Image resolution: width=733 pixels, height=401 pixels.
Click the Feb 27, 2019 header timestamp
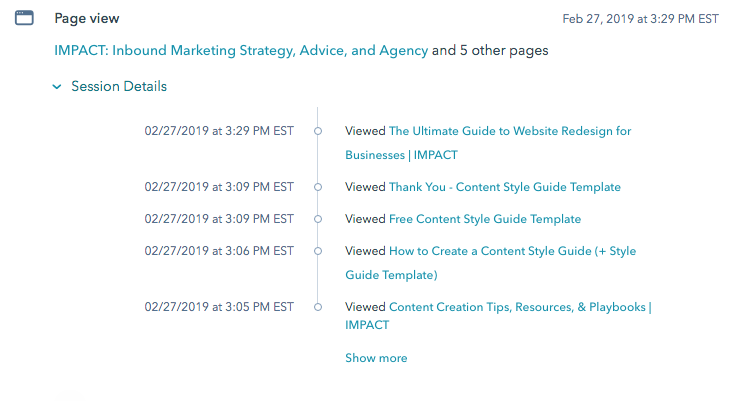pos(640,19)
